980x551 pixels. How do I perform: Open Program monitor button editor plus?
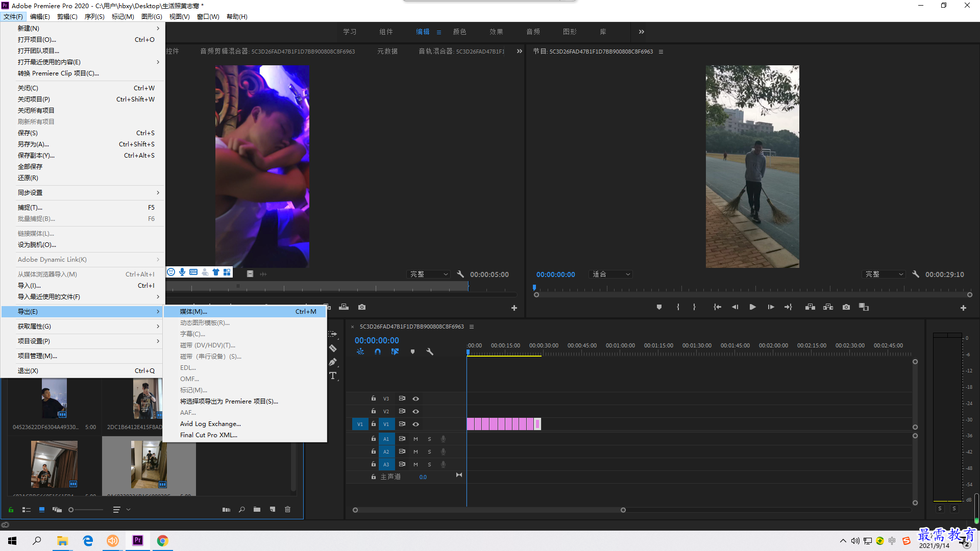tap(963, 308)
